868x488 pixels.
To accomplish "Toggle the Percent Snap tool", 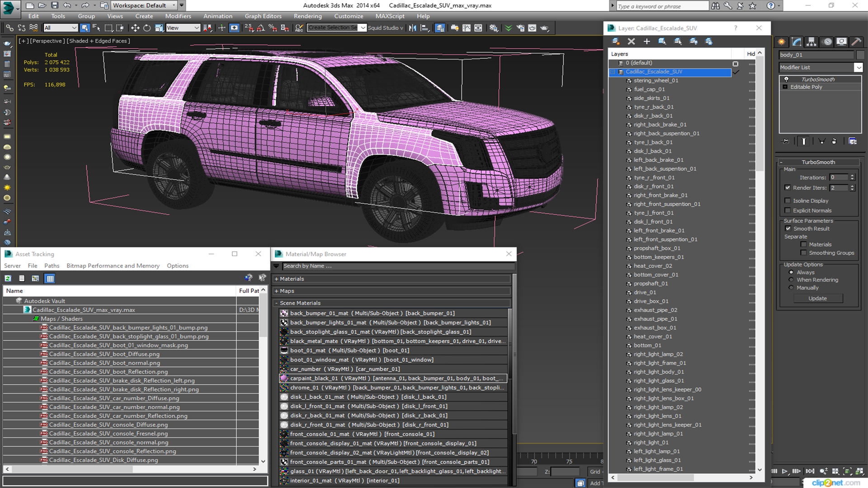I will (x=273, y=28).
